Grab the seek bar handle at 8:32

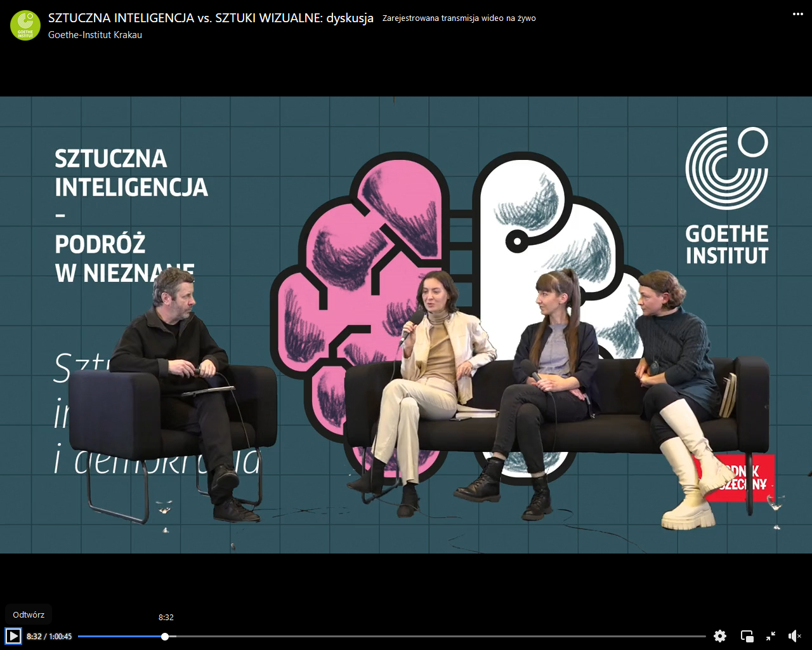click(x=165, y=636)
